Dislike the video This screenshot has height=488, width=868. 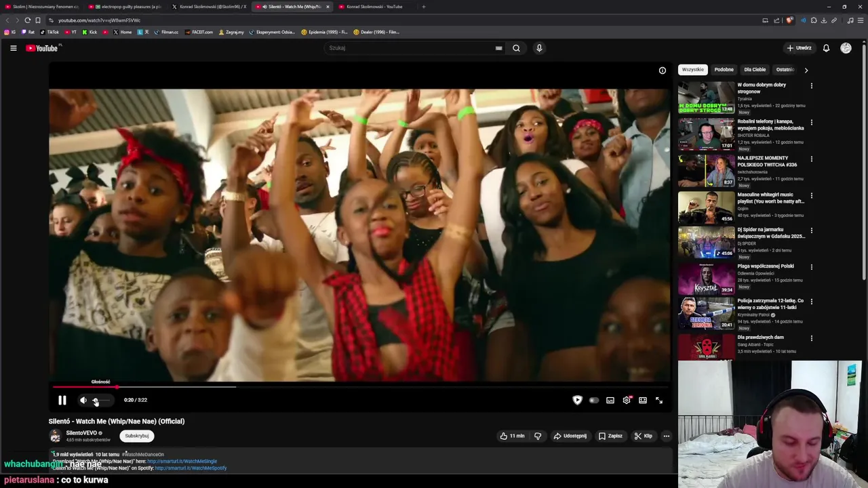(538, 436)
